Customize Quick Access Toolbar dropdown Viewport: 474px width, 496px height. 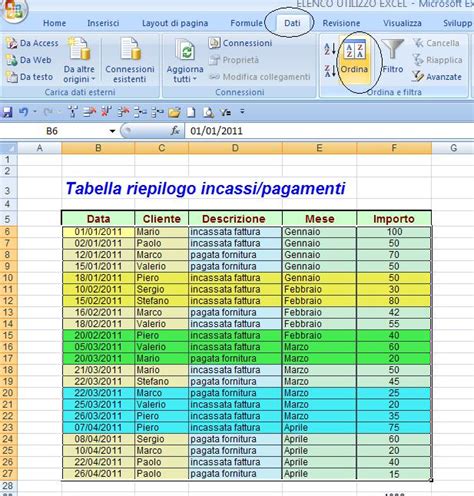click(242, 112)
